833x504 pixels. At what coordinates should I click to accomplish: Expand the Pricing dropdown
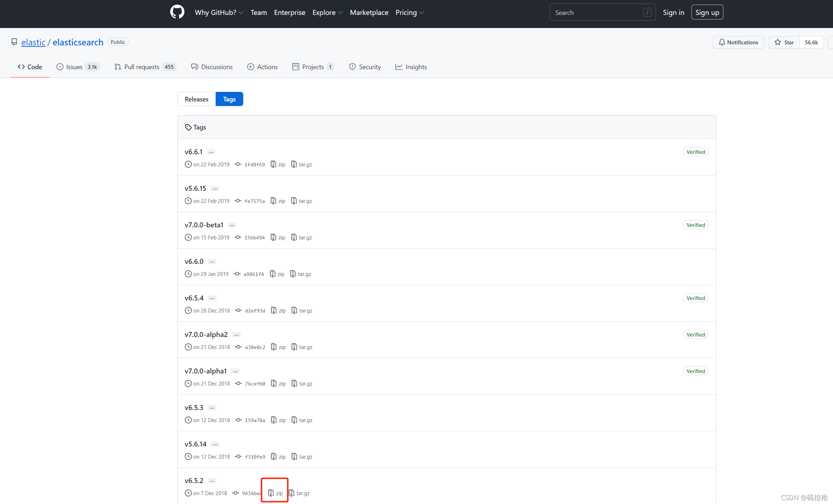click(410, 12)
